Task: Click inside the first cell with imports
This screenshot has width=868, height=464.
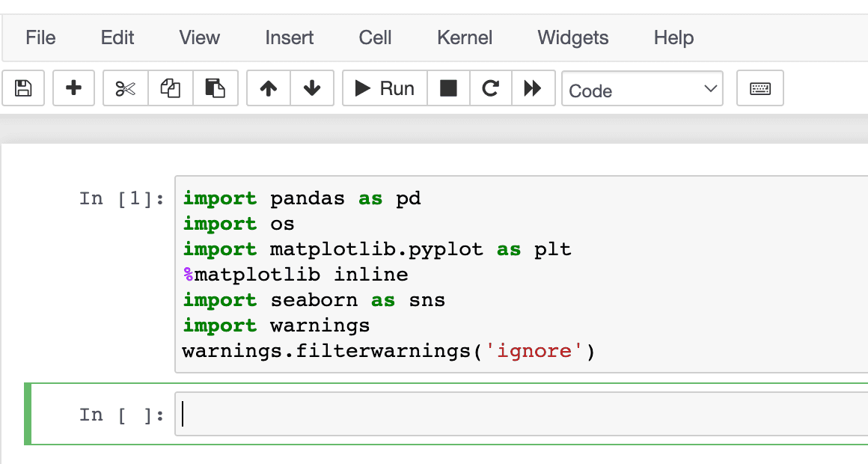Action: coord(516,274)
